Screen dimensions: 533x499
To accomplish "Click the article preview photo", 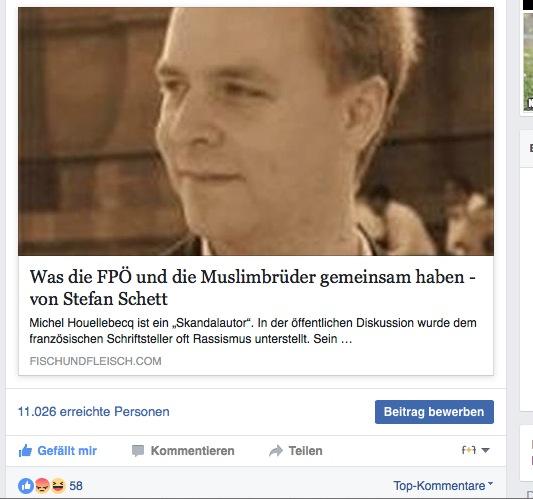I will (256, 131).
